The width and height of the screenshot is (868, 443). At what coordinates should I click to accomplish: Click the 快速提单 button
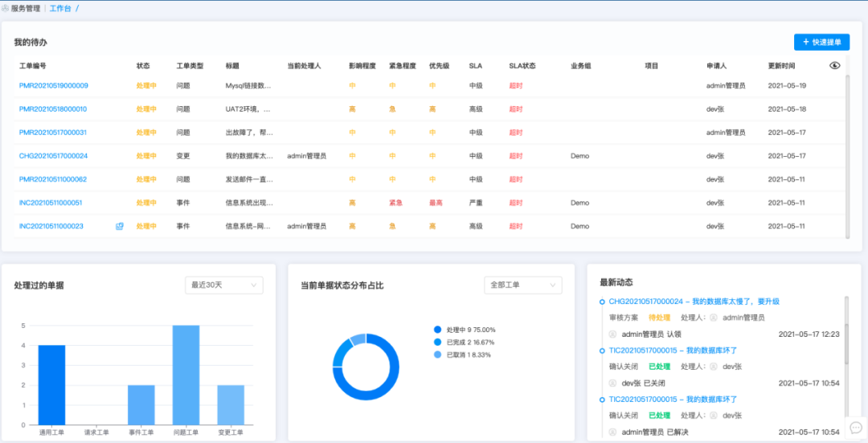(821, 42)
